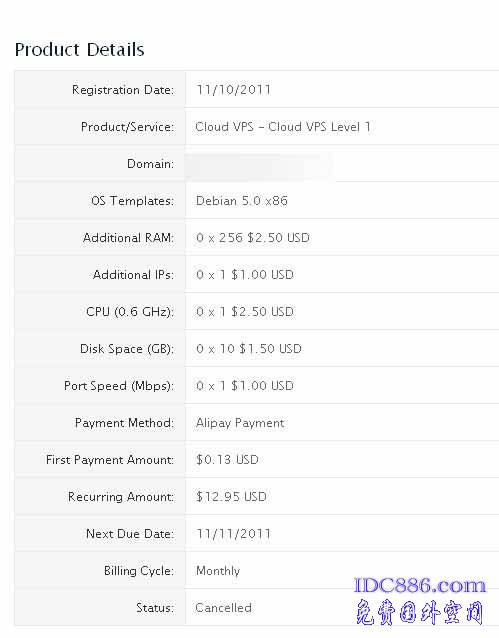Click the CPU (0.6 GHz) label
The height and width of the screenshot is (638, 499).
click(130, 312)
